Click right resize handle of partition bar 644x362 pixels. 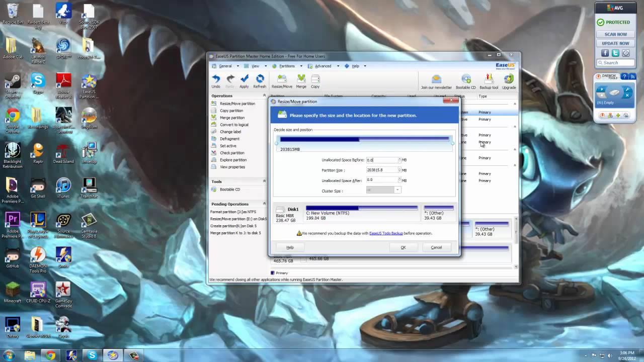pos(452,144)
